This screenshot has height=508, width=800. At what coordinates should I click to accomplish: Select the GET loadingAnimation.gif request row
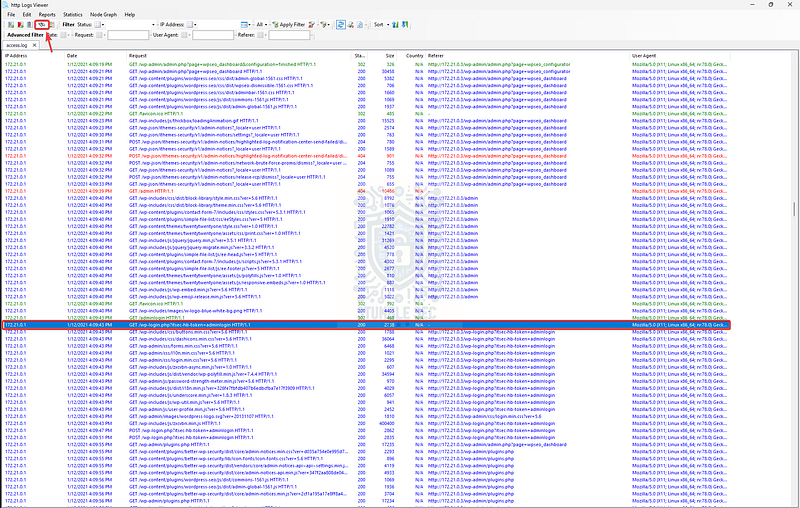click(366, 121)
